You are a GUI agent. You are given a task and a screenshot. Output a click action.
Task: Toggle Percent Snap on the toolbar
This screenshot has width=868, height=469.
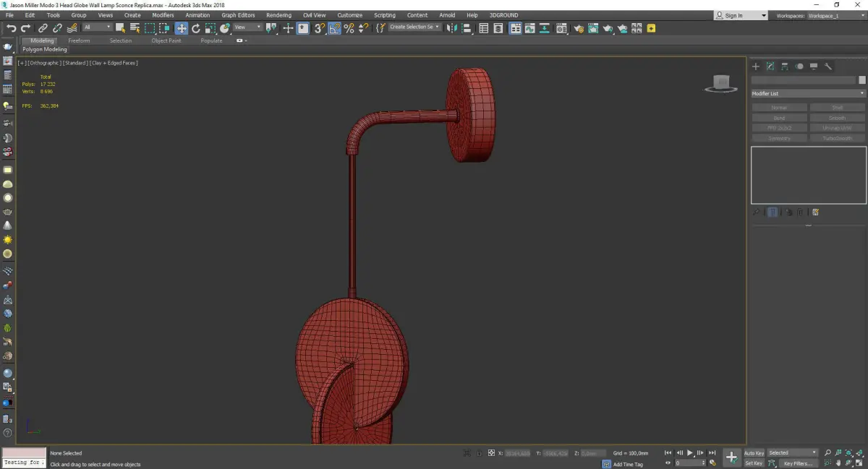[x=349, y=28]
